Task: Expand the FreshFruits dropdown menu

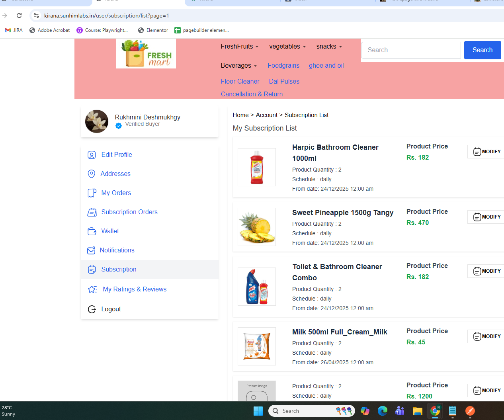Action: [240, 47]
